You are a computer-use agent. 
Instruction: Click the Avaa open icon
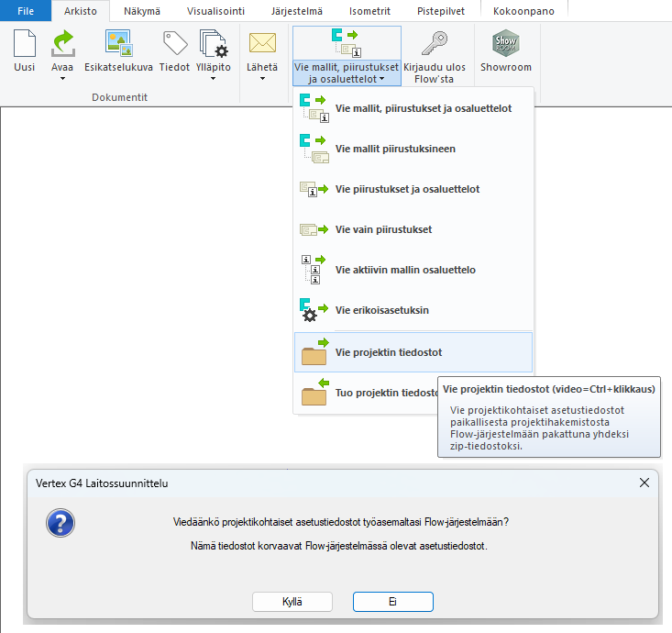(63, 43)
